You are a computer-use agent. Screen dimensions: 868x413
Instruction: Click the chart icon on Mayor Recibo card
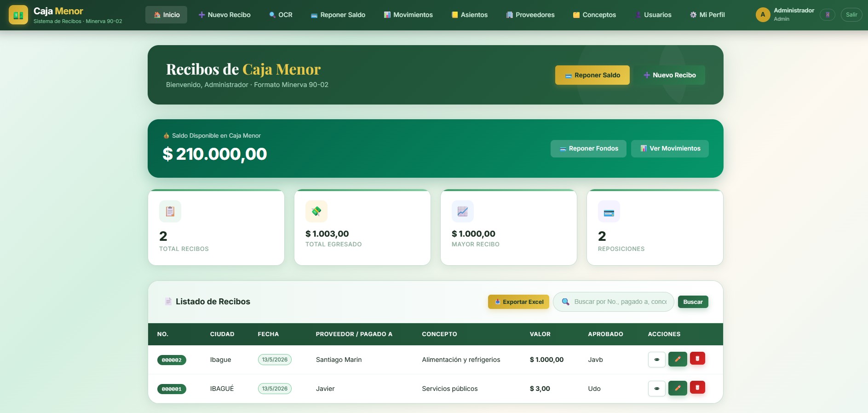(x=463, y=211)
